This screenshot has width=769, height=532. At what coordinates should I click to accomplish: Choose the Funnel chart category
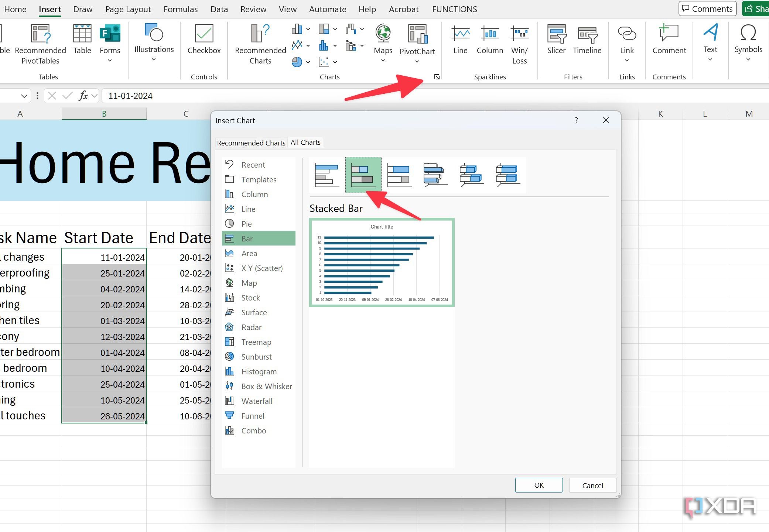[x=253, y=416]
